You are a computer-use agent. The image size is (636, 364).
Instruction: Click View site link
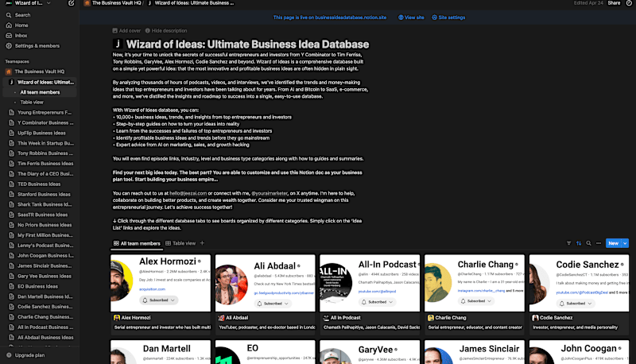411,17
